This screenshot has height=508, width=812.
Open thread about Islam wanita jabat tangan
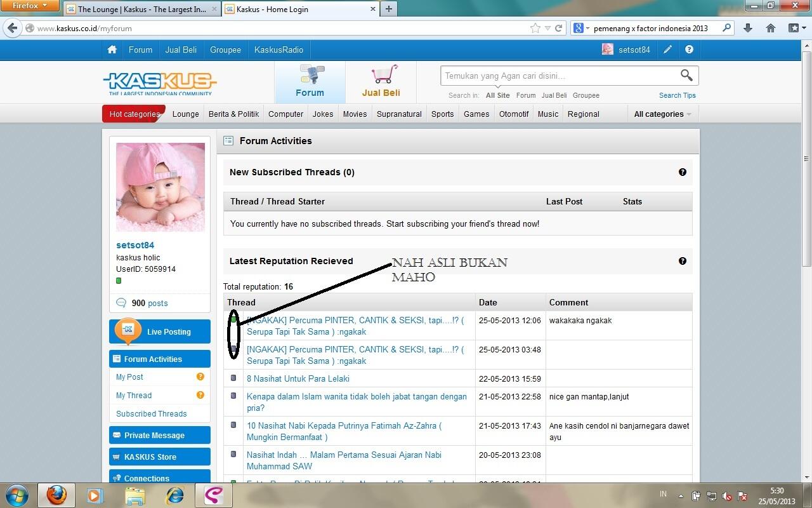pyautogui.click(x=357, y=402)
